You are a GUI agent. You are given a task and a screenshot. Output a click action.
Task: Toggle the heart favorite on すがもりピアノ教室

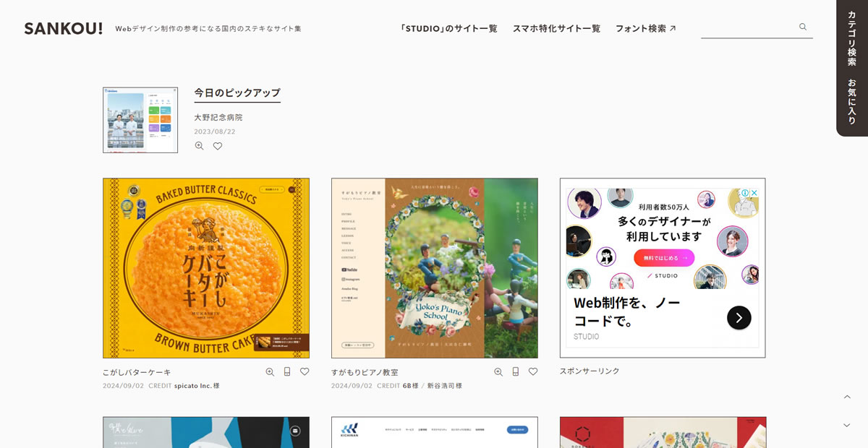[533, 371]
